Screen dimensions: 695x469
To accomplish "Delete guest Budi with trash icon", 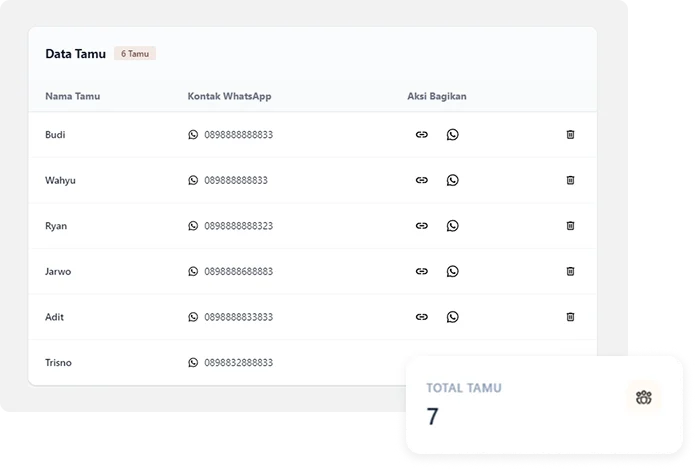I will point(570,134).
